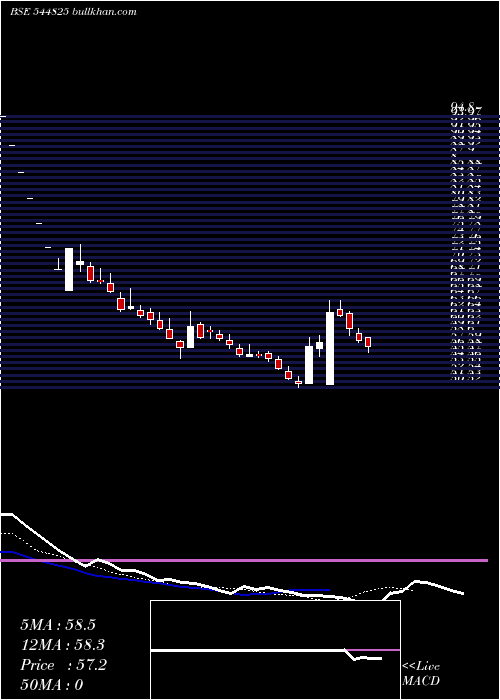Viewport: 500px width, 700px height.
Task: Click the <<Live MACD label
Action: (x=421, y=674)
